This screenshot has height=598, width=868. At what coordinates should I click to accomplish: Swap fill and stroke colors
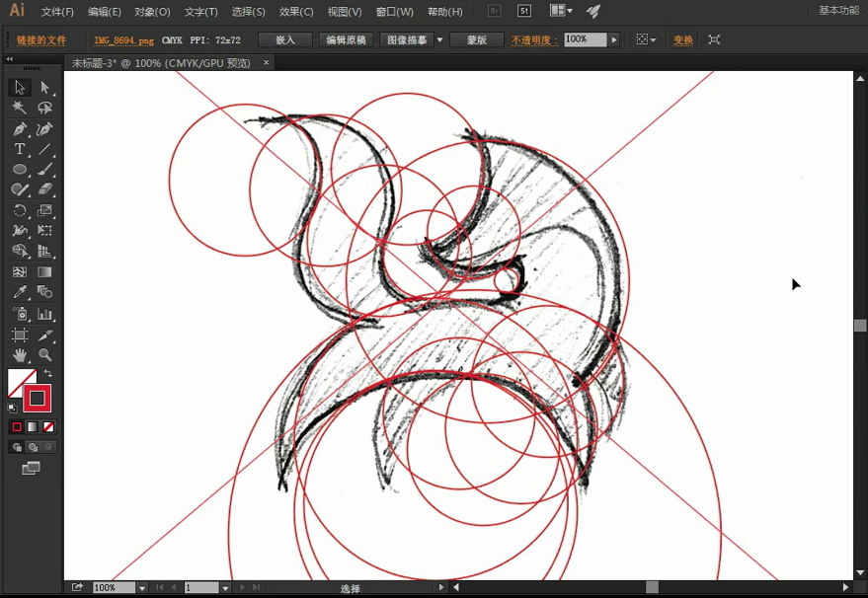[48, 373]
